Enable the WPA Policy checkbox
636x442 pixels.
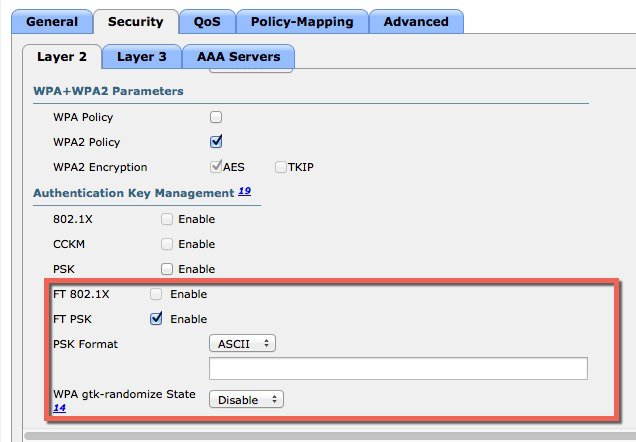(x=216, y=117)
